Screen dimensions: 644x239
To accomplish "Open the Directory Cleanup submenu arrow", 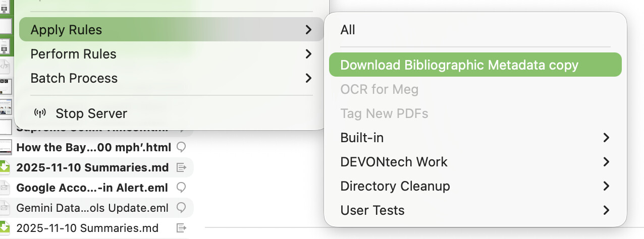I will pos(606,186).
